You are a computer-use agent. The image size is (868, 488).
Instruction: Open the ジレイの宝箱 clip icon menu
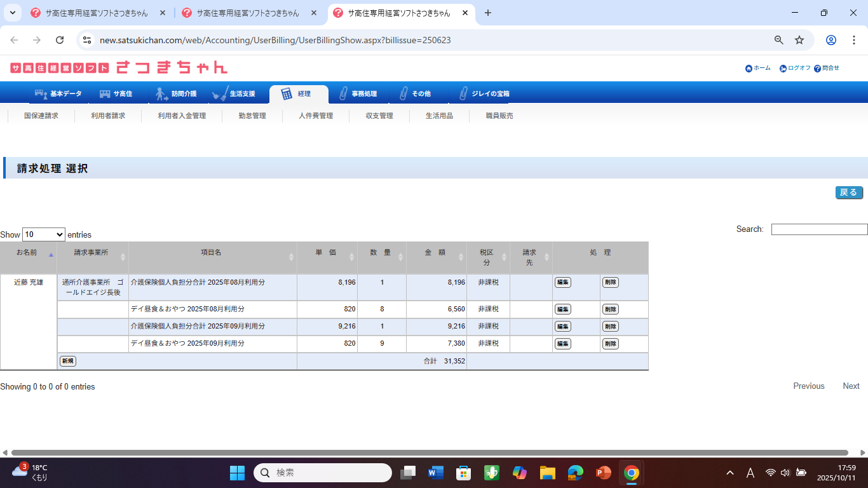click(x=463, y=94)
